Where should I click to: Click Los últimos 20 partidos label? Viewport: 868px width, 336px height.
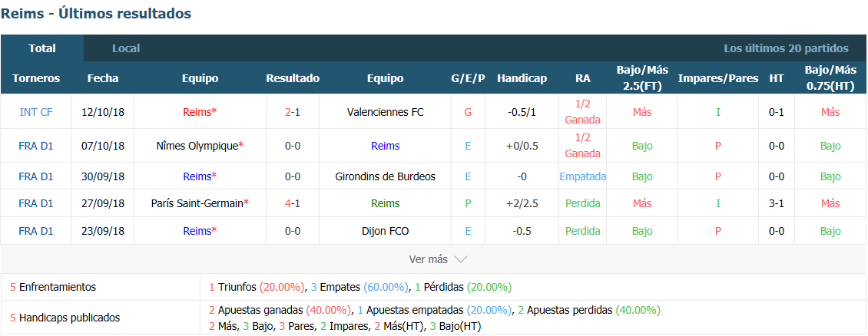coord(786,48)
